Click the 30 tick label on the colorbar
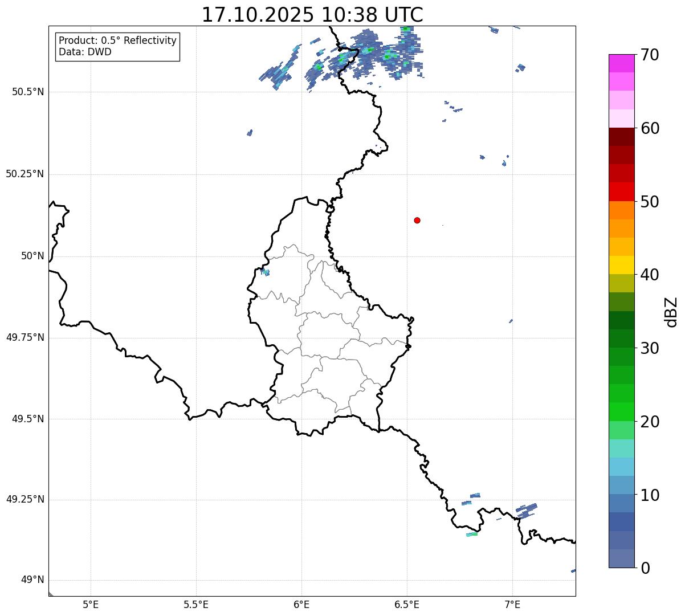 coord(650,348)
